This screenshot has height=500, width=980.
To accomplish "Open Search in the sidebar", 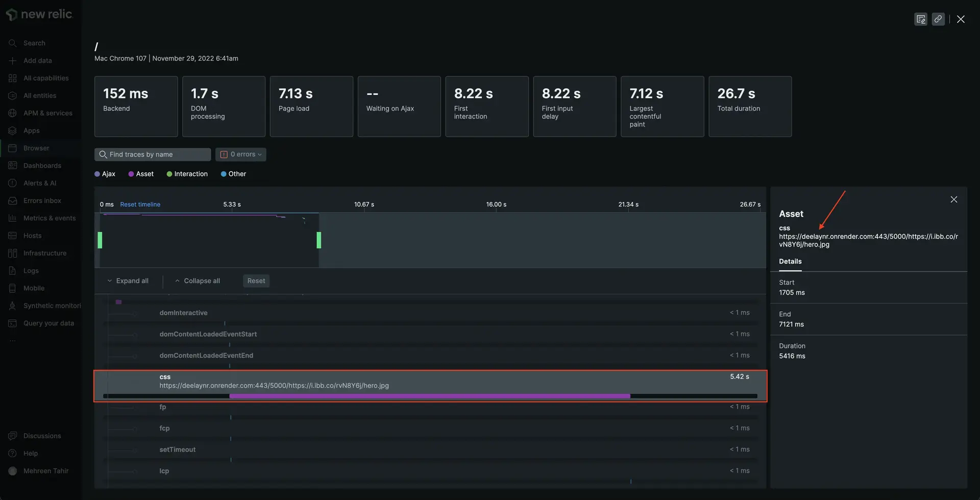I will [34, 43].
